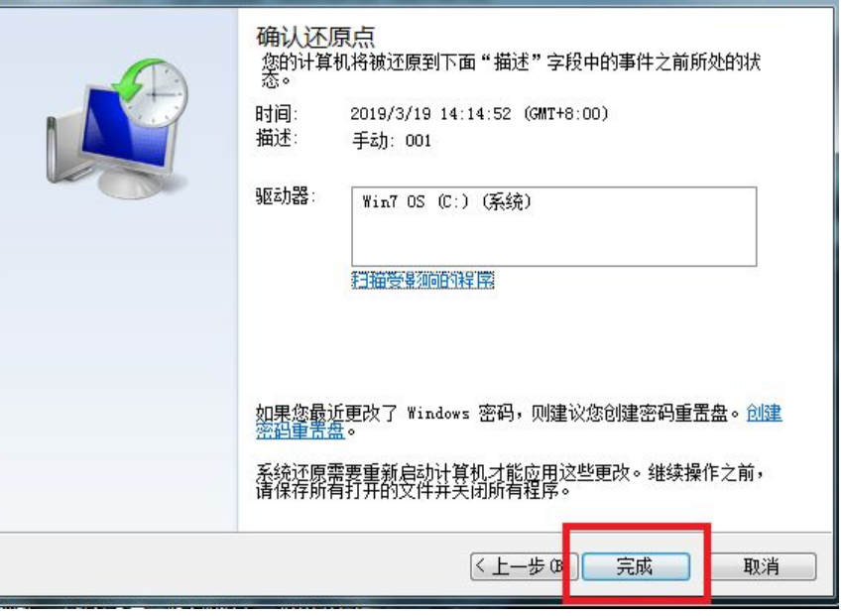Select the Win7 OS (C:) drive entry
This screenshot has width=843, height=616.
click(x=447, y=203)
